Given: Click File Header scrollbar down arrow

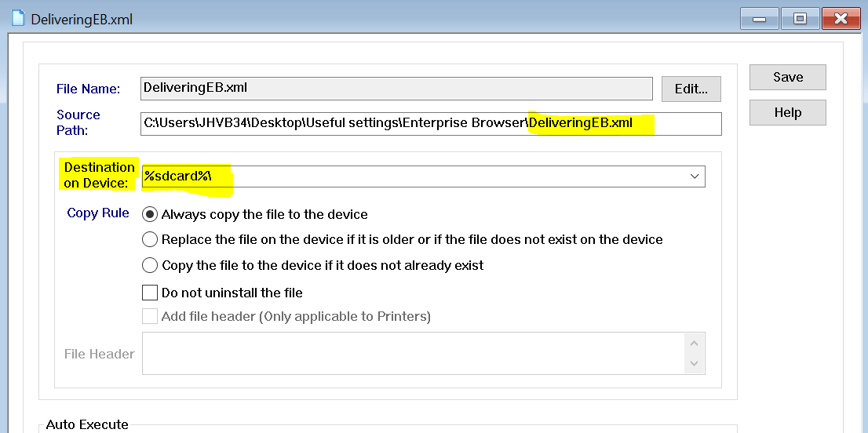Looking at the screenshot, I should coord(694,363).
